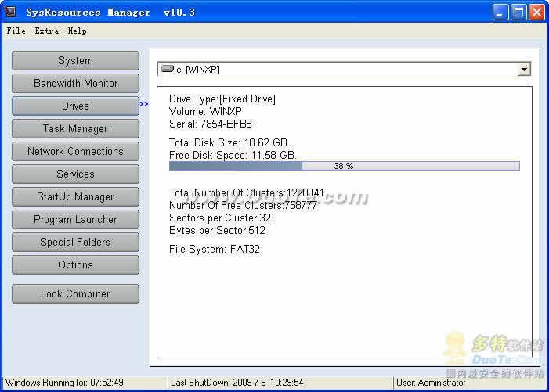Image resolution: width=549 pixels, height=392 pixels.
Task: Select the c: [WINXP] drive combo box
Action: (x=344, y=69)
